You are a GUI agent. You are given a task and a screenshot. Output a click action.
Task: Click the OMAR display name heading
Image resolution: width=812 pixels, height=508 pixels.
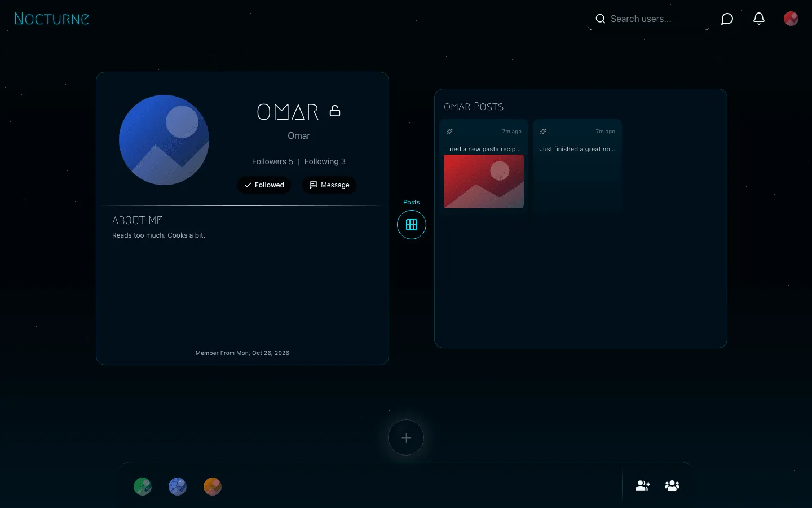[288, 112]
